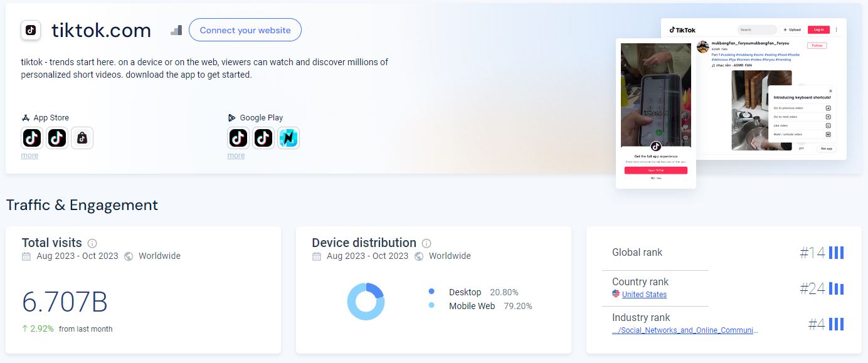Image resolution: width=868 pixels, height=363 pixels.
Task: Click the tiktok.com site title
Action: coord(101,30)
